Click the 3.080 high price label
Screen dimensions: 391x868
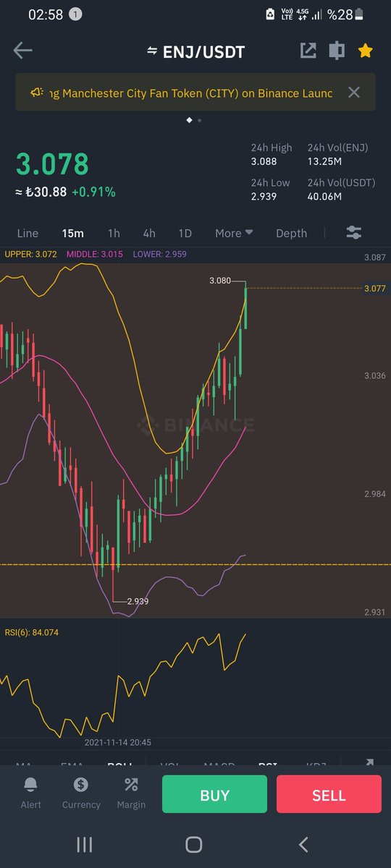(x=220, y=280)
